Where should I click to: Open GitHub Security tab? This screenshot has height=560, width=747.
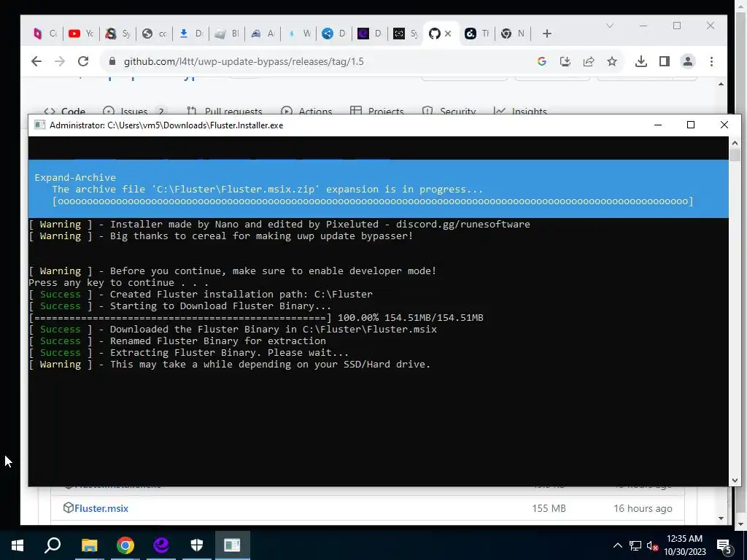(449, 111)
